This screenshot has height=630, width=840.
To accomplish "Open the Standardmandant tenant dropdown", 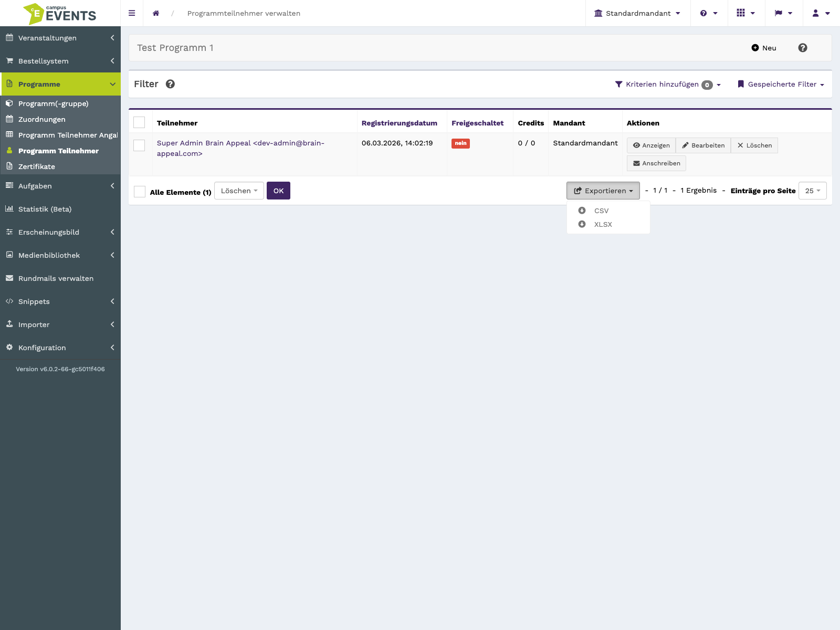I will [x=637, y=13].
